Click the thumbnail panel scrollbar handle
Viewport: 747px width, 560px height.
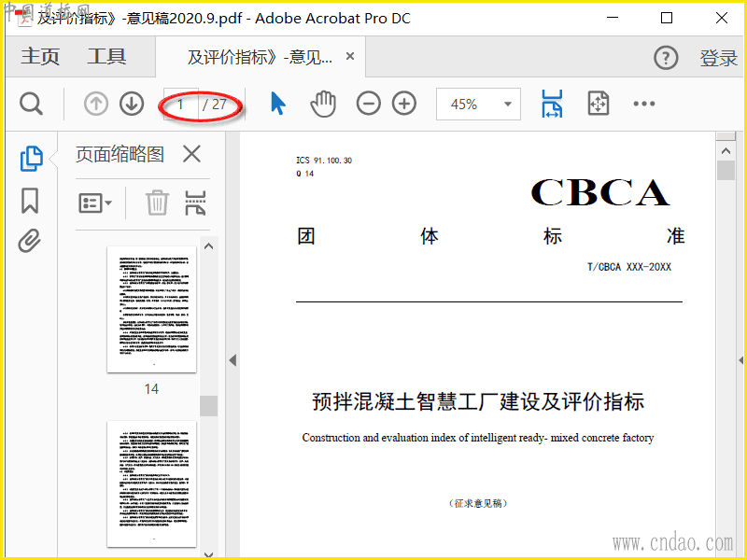208,406
